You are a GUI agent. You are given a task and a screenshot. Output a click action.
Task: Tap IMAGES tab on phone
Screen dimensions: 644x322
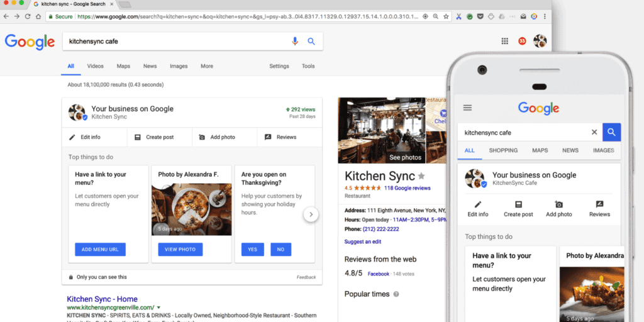click(x=604, y=150)
